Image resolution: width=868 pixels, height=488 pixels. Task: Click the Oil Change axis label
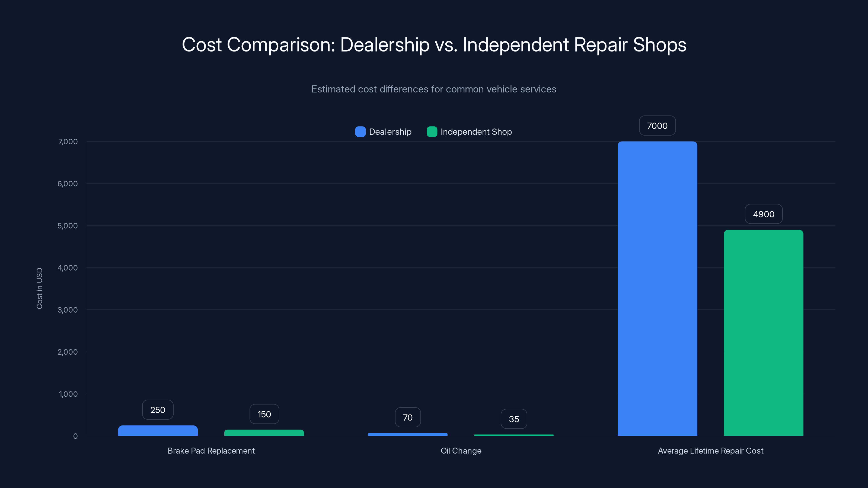coord(461,451)
